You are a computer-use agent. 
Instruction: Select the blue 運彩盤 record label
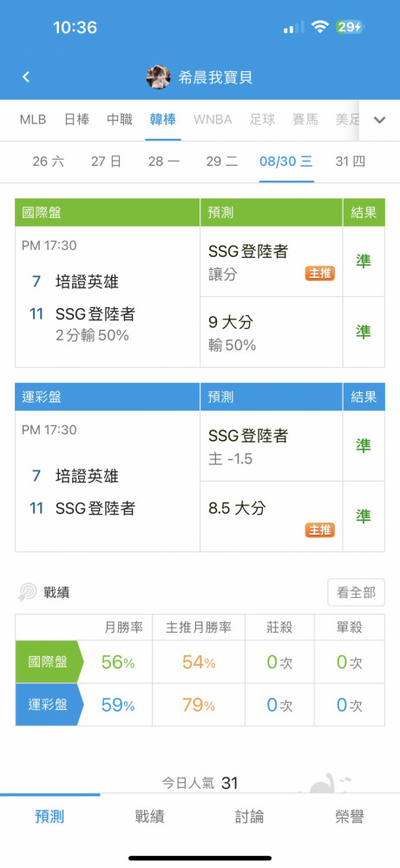pyautogui.click(x=49, y=704)
